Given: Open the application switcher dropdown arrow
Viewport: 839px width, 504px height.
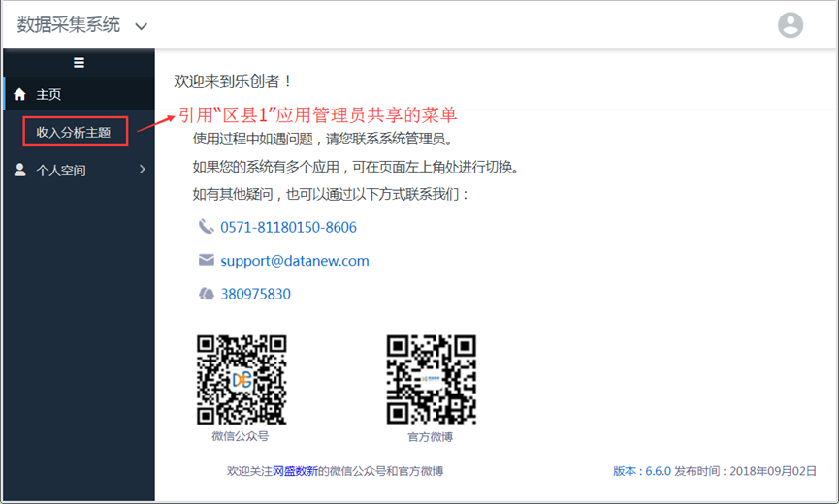Looking at the screenshot, I should pos(142,26).
